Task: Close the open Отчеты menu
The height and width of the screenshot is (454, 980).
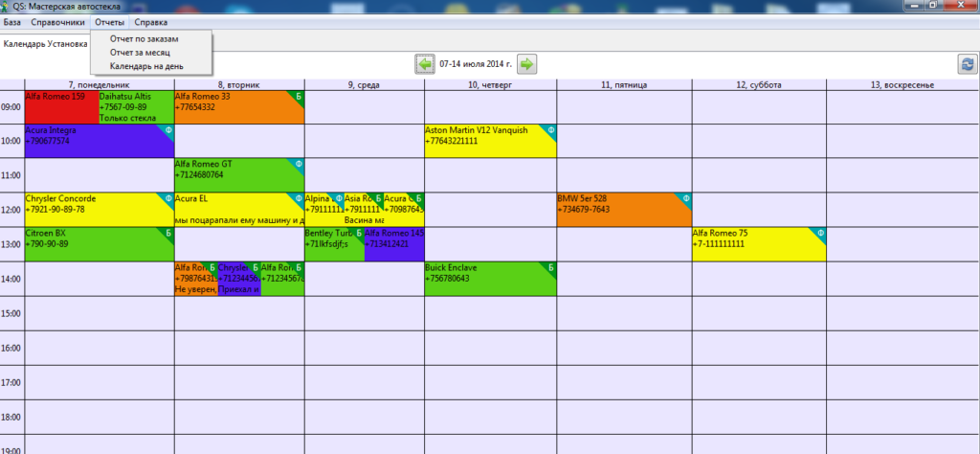Action: (109, 22)
